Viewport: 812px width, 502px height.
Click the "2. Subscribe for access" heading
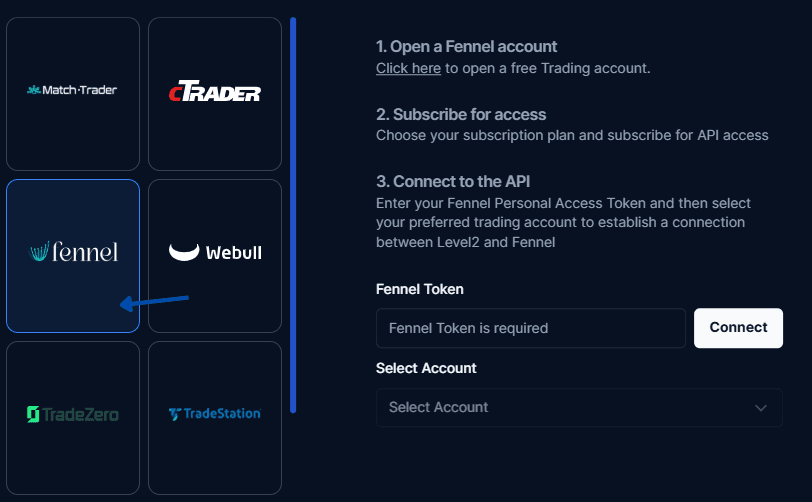tap(460, 115)
